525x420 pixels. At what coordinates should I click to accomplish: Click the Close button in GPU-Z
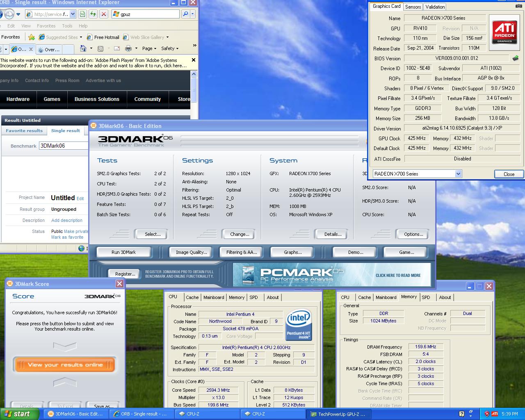[509, 174]
